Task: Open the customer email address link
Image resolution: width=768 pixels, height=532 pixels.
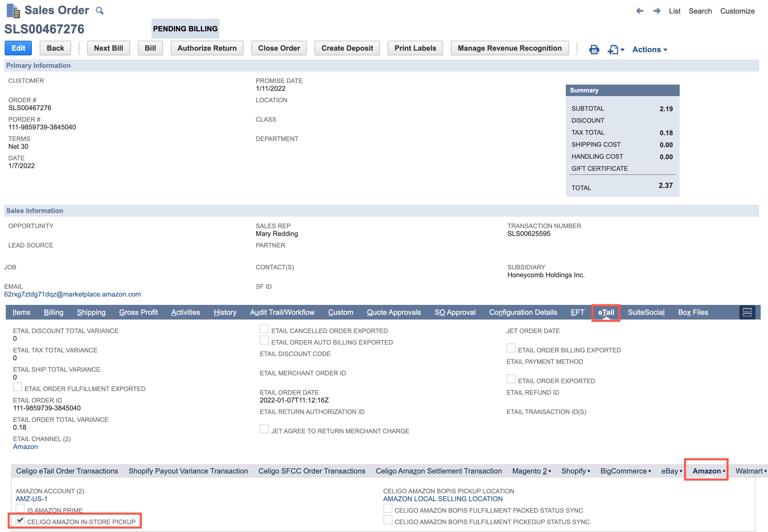Action: (72, 294)
